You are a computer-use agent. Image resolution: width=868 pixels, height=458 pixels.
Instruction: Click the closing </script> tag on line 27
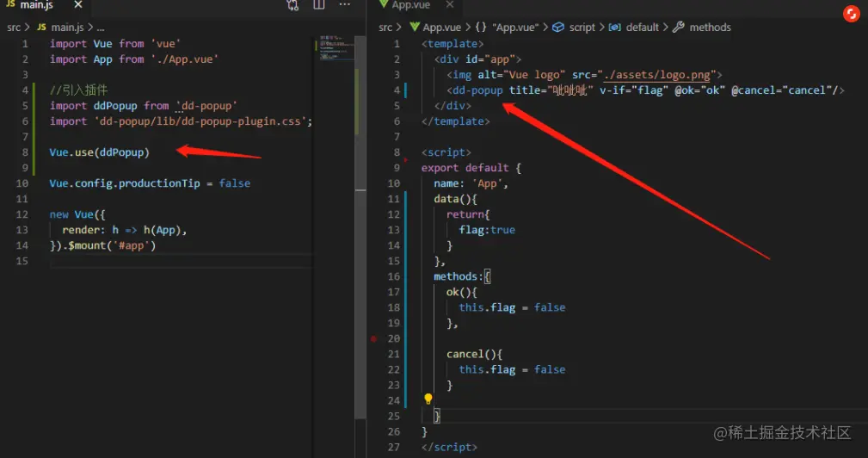coord(449,447)
